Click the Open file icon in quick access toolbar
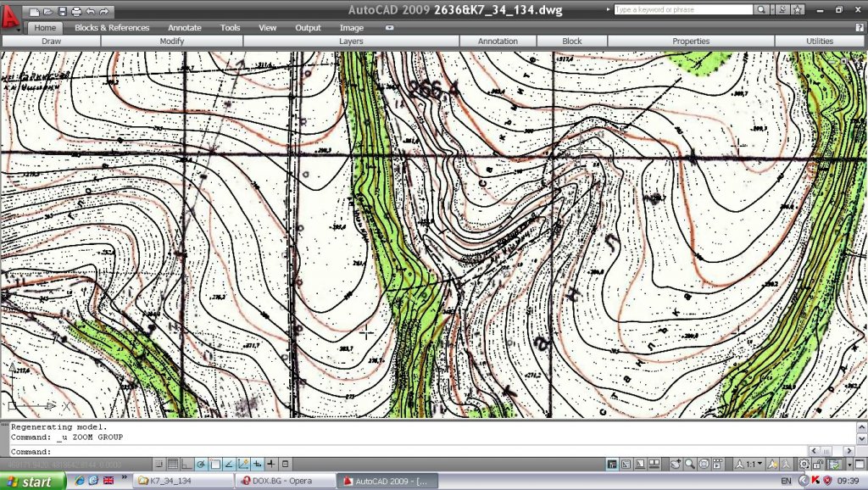 (48, 12)
